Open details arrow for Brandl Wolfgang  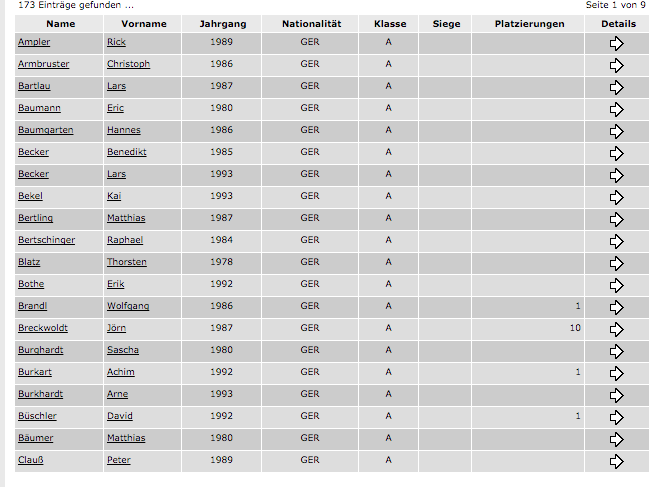(616, 307)
